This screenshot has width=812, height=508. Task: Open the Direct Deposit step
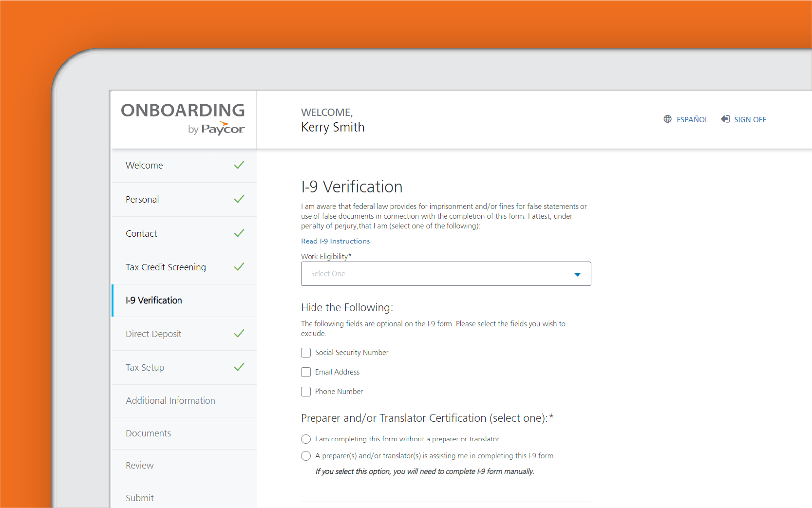tap(184, 334)
